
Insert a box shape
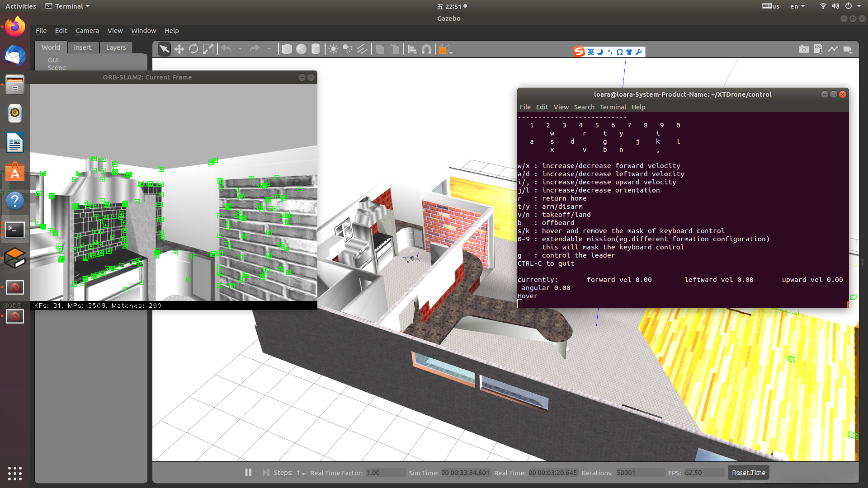point(287,49)
